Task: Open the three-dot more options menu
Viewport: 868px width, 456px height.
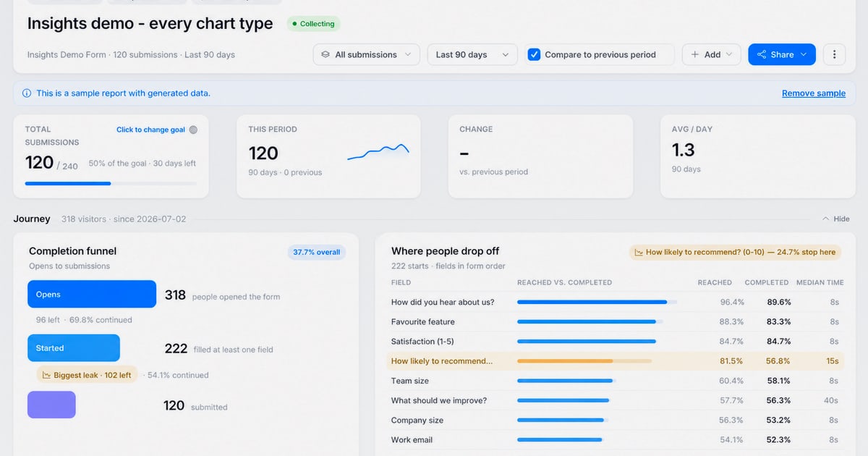Action: [834, 54]
